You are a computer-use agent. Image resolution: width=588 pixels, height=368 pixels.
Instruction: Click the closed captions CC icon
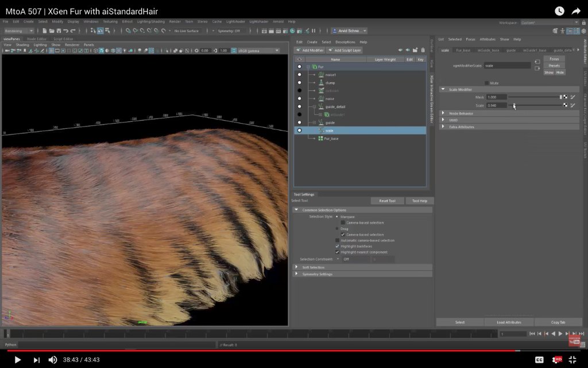point(539,360)
